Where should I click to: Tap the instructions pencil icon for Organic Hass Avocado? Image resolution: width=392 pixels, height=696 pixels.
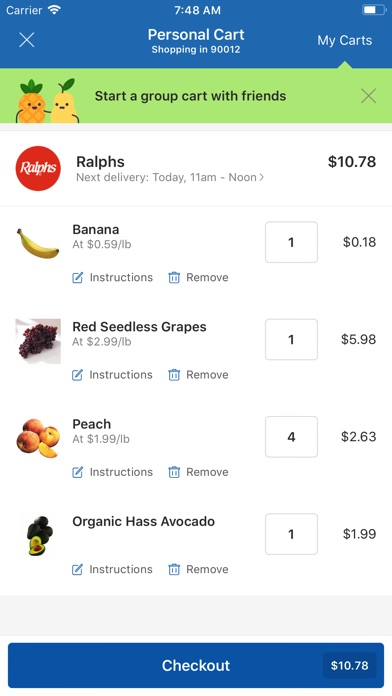pos(77,569)
